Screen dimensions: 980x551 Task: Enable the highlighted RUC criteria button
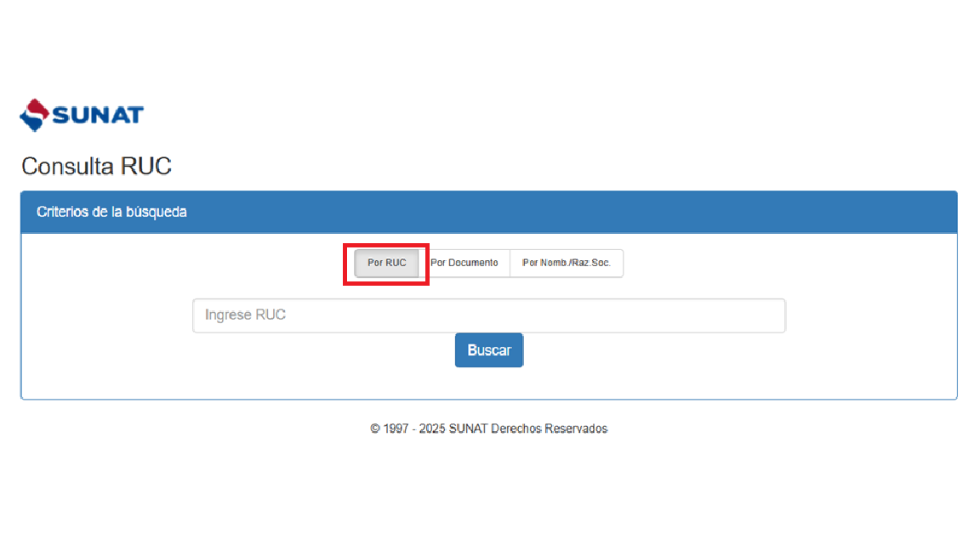(x=386, y=264)
